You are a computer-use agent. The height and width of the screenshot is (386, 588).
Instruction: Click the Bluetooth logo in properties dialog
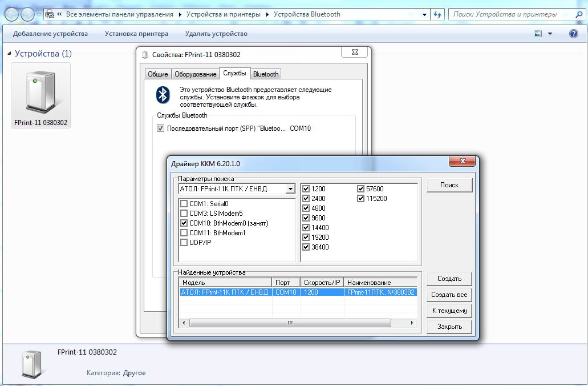[164, 94]
